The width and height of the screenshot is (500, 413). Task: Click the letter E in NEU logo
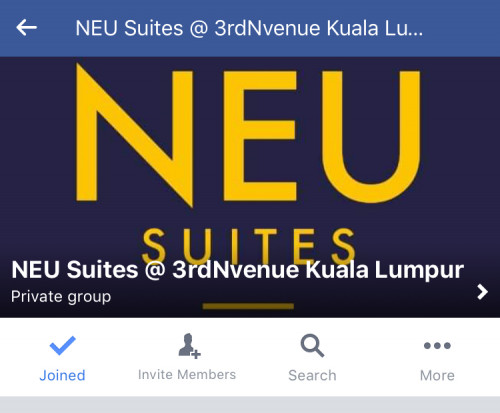pyautogui.click(x=260, y=136)
